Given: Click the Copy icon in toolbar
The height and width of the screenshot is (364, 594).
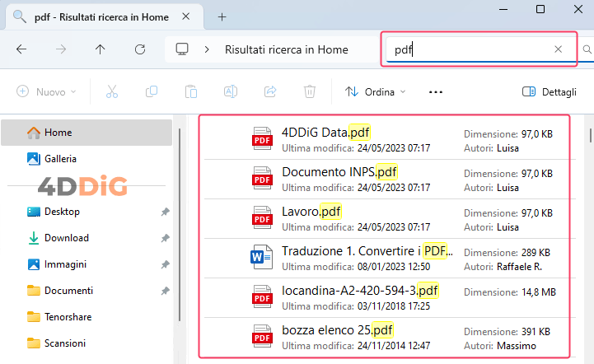Looking at the screenshot, I should tap(152, 91).
